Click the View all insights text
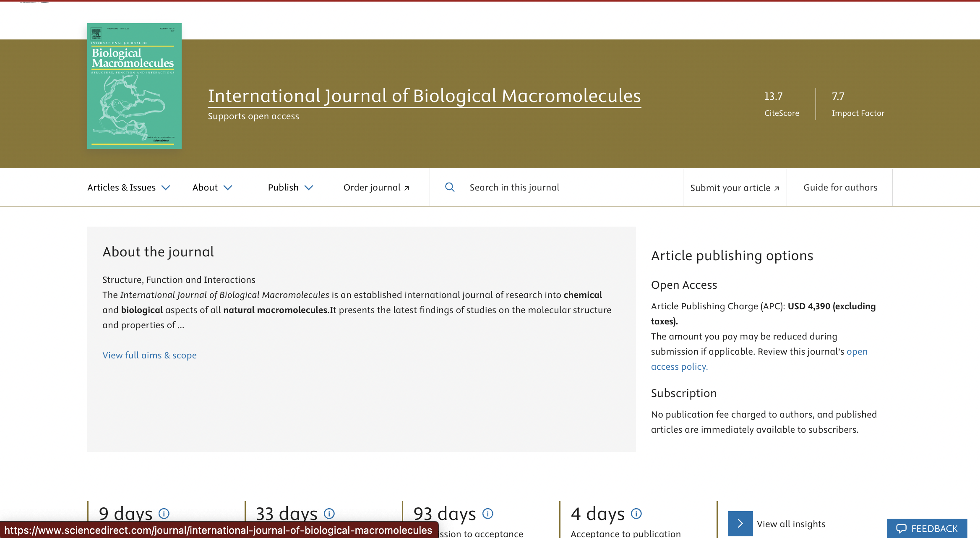The height and width of the screenshot is (538, 980). pyautogui.click(x=791, y=524)
